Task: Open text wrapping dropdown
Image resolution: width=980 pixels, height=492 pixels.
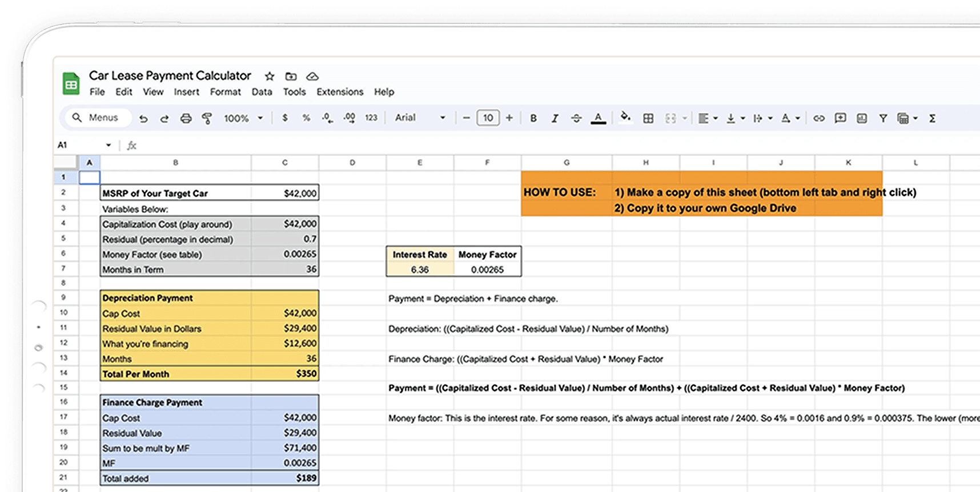Action: pos(762,118)
